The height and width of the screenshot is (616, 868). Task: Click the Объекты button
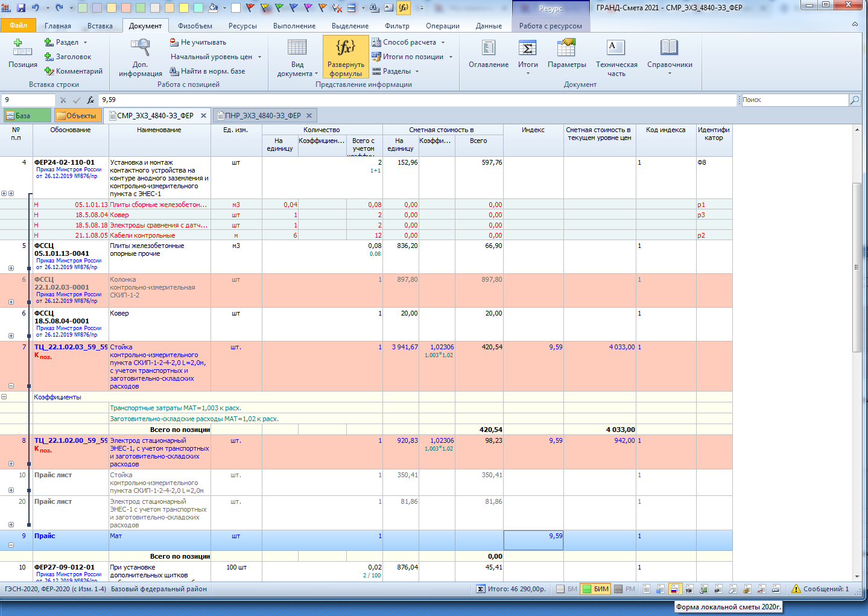pyautogui.click(x=76, y=116)
